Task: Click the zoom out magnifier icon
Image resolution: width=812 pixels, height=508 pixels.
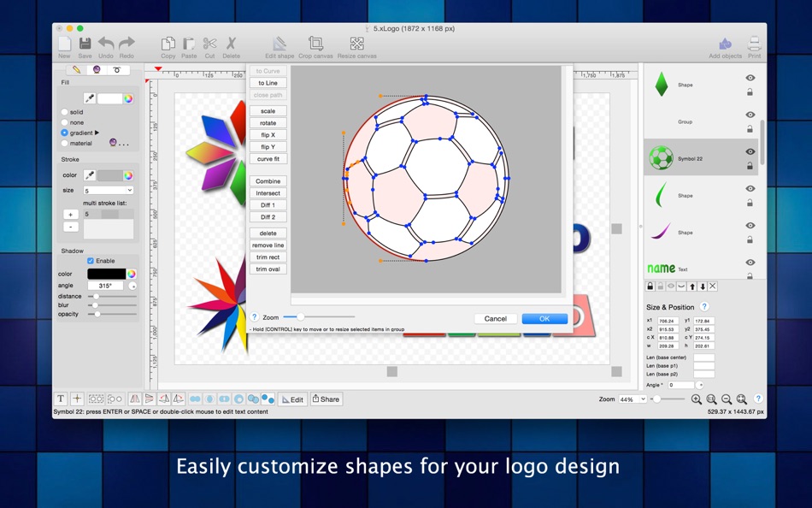Action: pos(727,399)
